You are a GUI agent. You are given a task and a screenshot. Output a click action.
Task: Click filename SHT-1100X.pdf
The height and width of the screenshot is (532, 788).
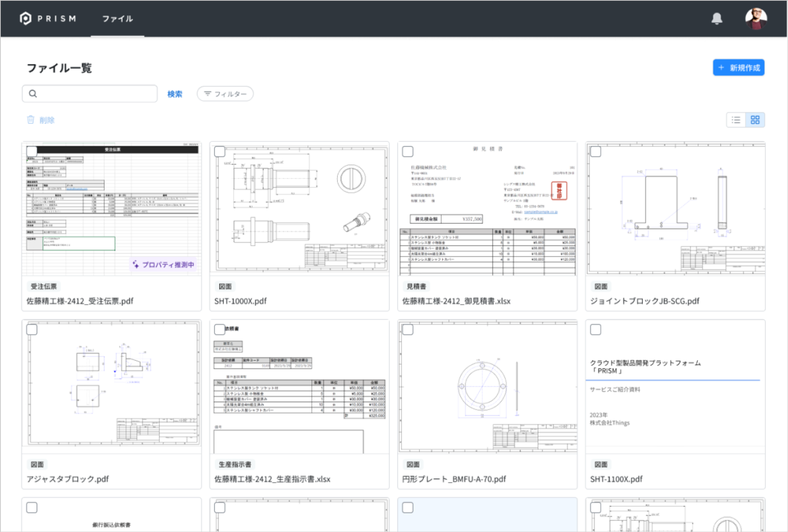(616, 479)
